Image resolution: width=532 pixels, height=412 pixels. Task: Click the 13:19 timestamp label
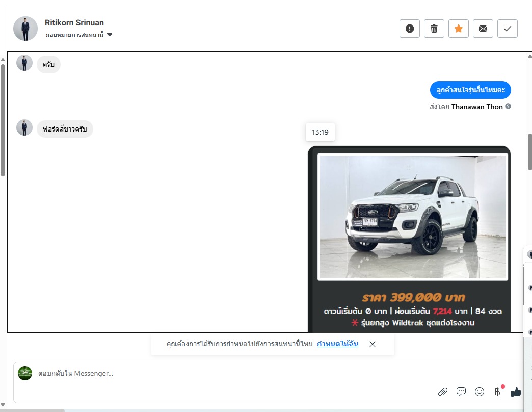pyautogui.click(x=320, y=132)
